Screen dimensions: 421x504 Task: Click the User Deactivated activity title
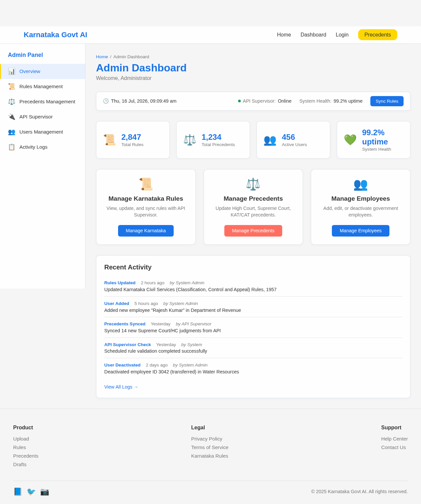[122, 365]
